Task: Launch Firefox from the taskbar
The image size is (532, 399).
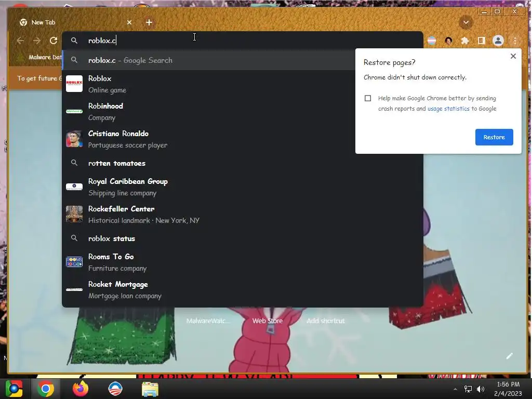Action: (81, 389)
